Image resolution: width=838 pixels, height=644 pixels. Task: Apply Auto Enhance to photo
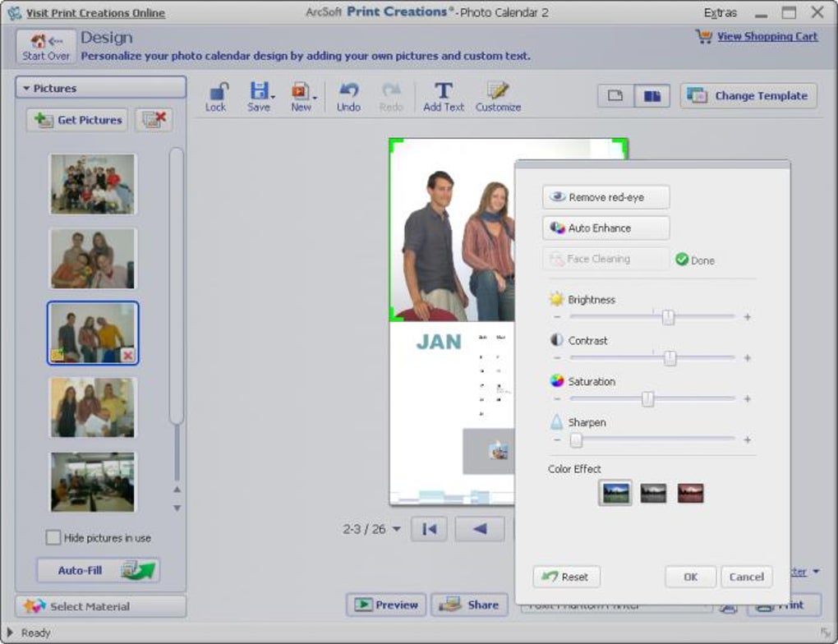[x=606, y=228]
